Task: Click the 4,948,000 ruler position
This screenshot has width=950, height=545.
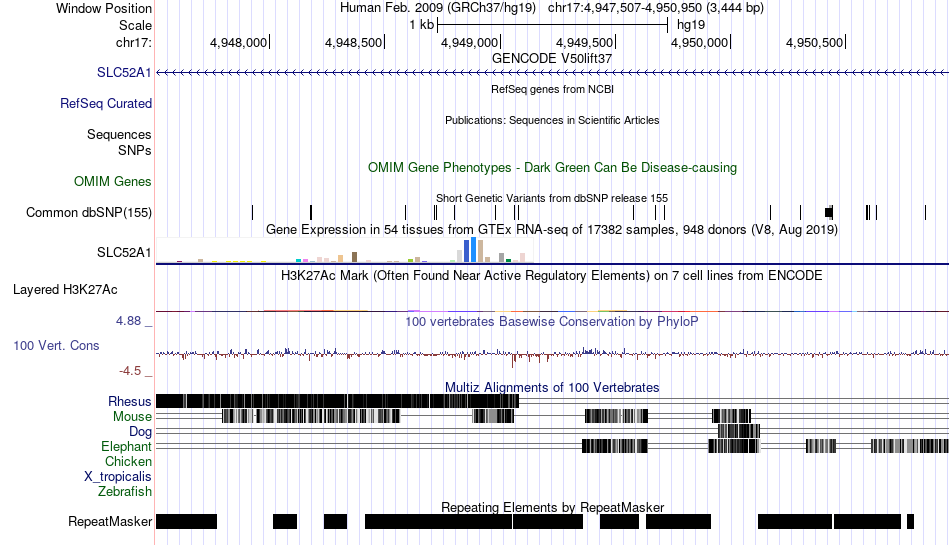Action: [239, 42]
